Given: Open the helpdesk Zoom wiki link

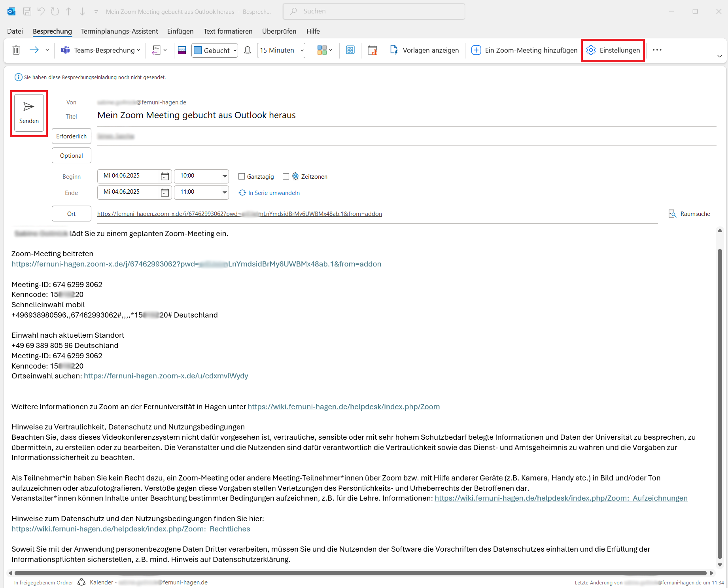Looking at the screenshot, I should pyautogui.click(x=344, y=406).
